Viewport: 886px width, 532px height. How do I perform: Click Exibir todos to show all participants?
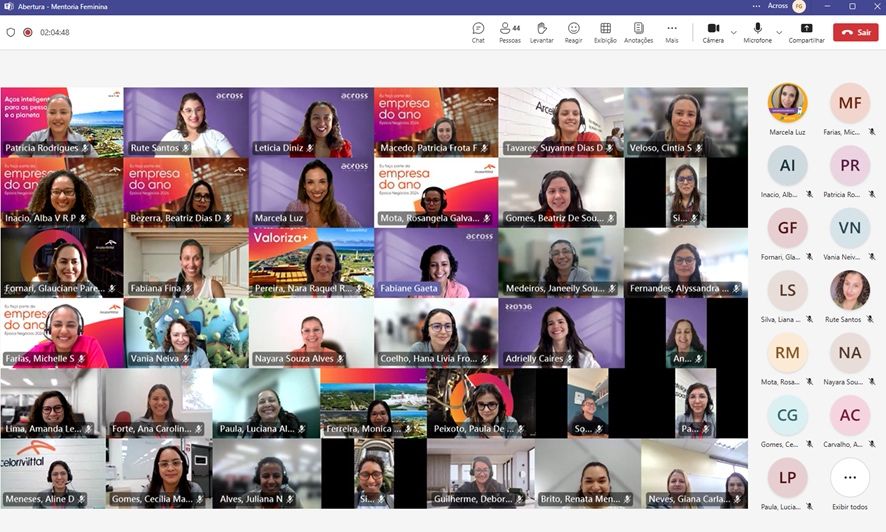[x=849, y=484]
